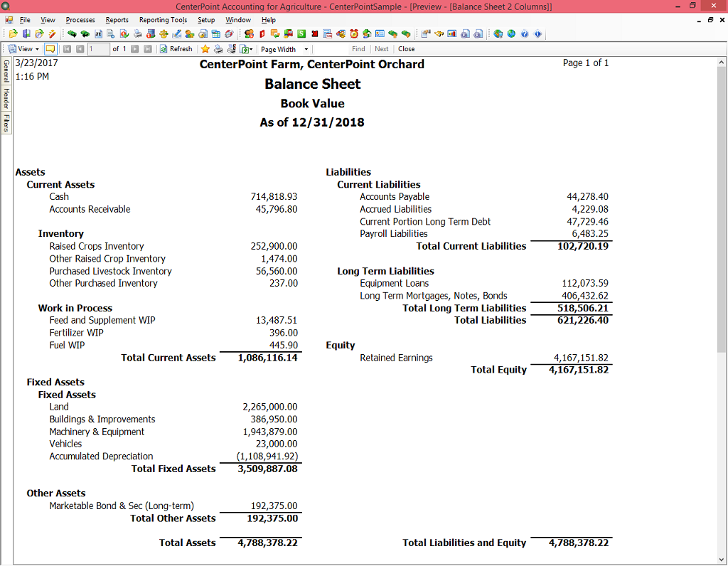
Task: Jump to first page using the navigation icon
Action: pos(65,48)
